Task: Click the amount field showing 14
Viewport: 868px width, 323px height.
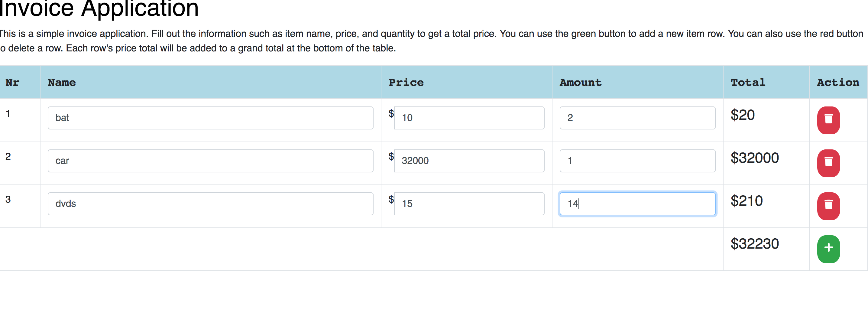Action: [x=637, y=204]
